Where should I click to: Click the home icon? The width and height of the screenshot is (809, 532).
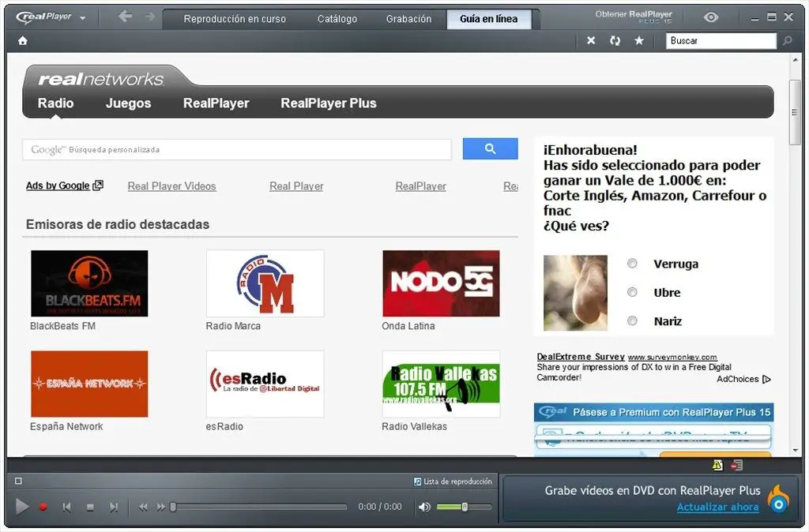23,41
